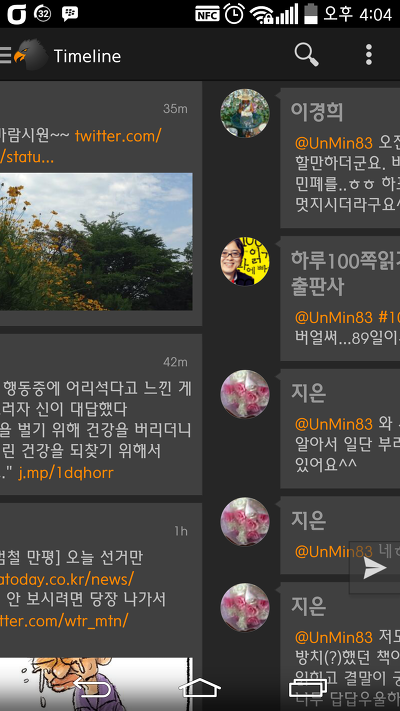Open the recent apps button
The height and width of the screenshot is (711, 400).
click(308, 687)
